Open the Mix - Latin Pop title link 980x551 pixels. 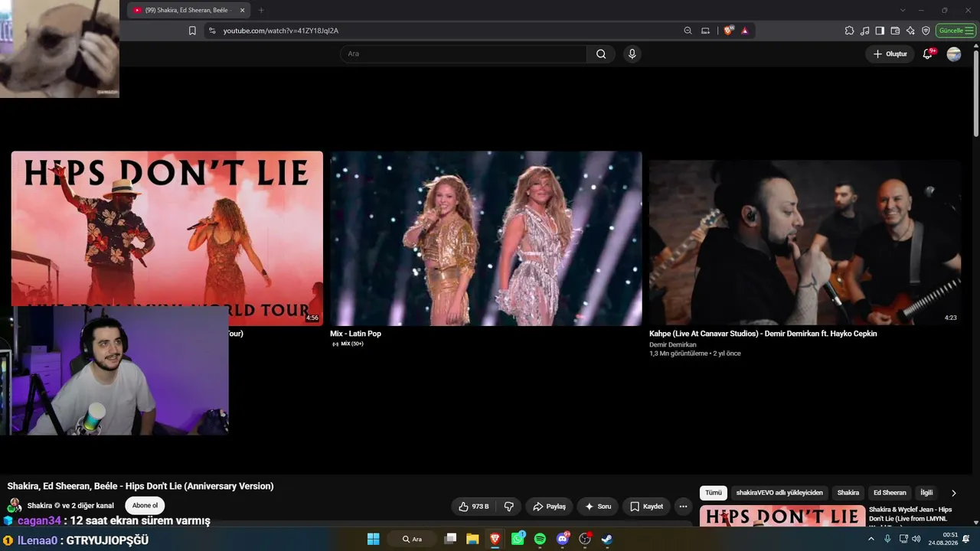pos(355,334)
